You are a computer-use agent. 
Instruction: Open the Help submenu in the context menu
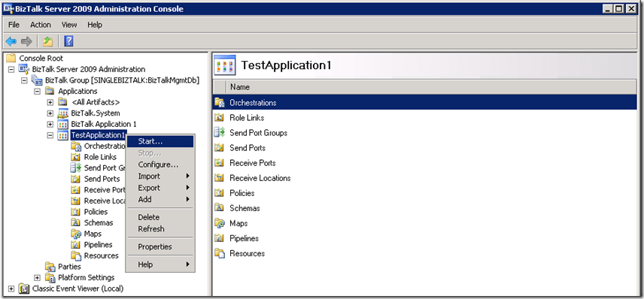[x=160, y=265]
